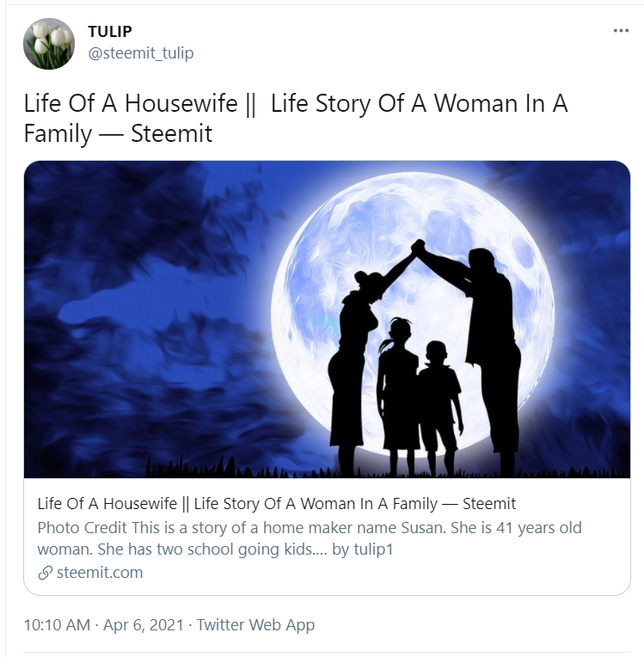Screen dimensions: 644x657
Task: Click the tweet text Life Of A Housewife
Action: coord(131,103)
